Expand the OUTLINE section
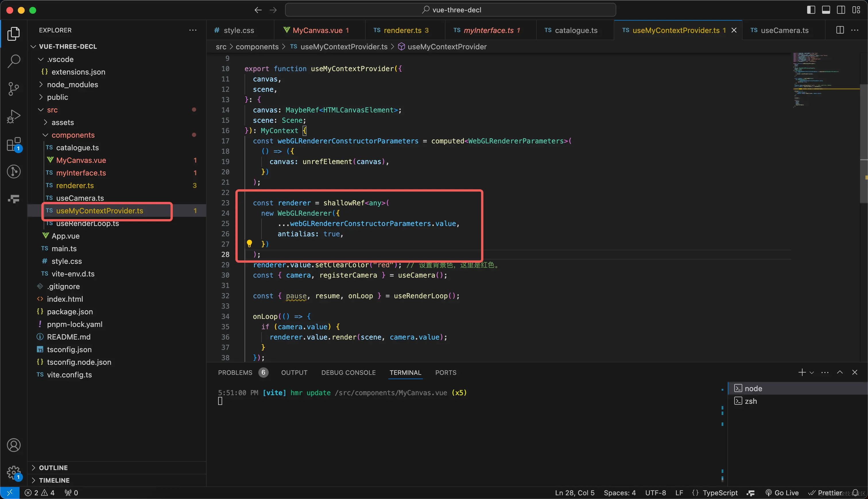 53,467
